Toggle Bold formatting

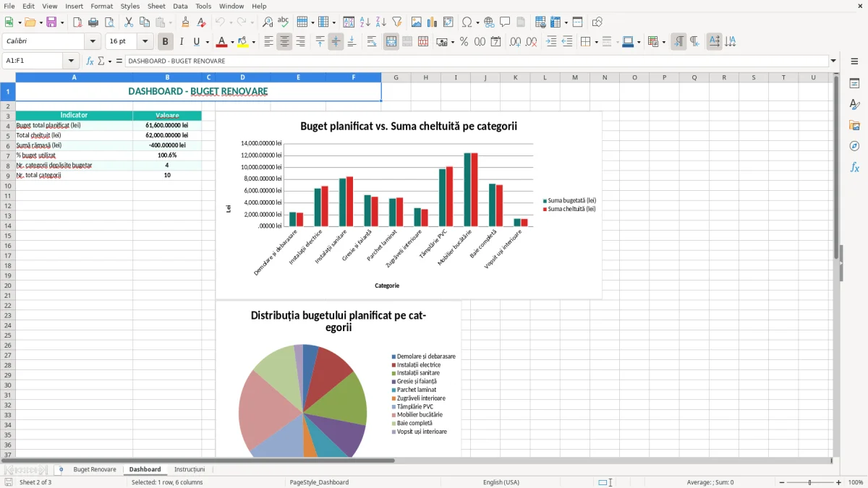[x=166, y=42]
